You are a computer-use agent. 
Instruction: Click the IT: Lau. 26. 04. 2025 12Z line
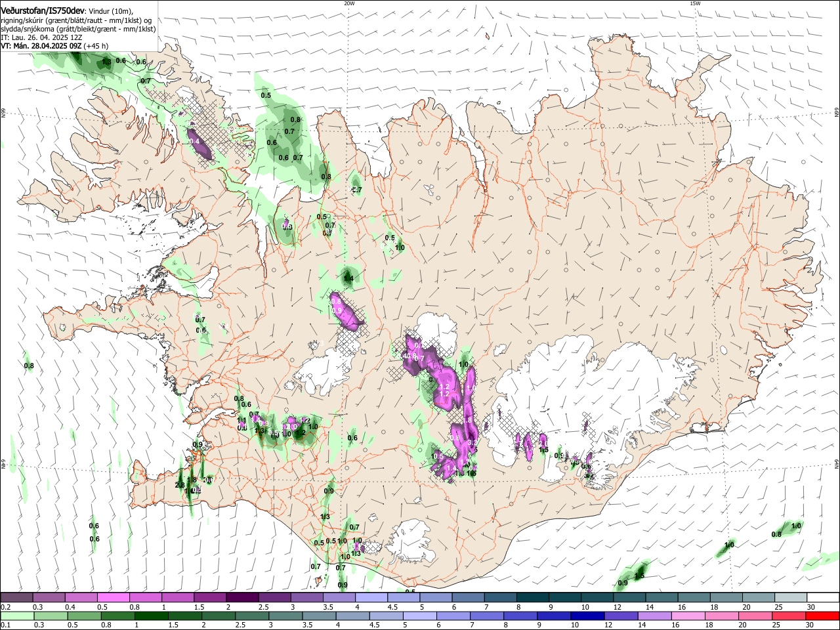pos(41,37)
